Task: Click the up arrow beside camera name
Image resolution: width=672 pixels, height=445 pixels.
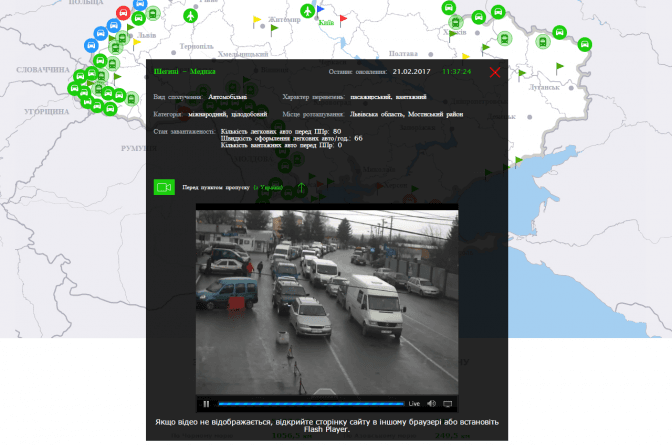Action: pyautogui.click(x=301, y=187)
